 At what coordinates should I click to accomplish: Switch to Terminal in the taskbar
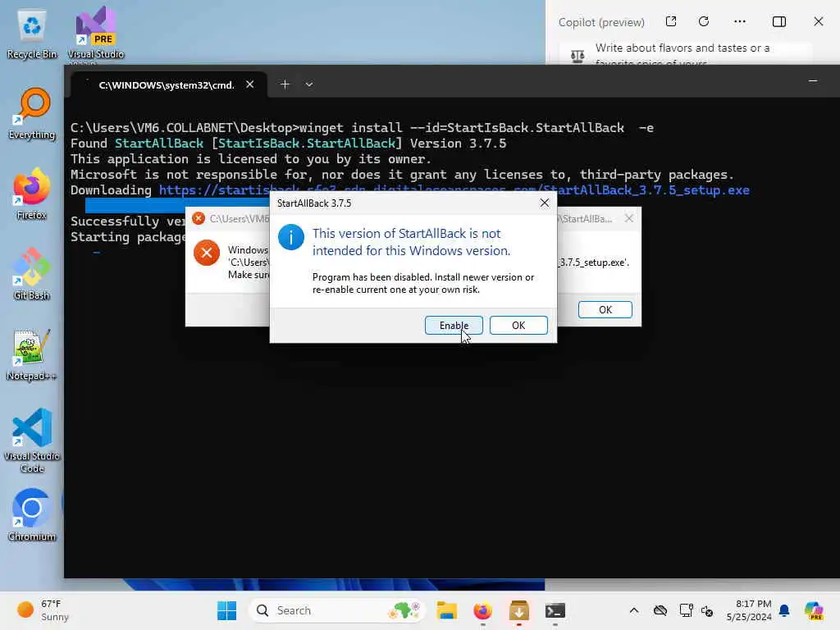tap(555, 610)
